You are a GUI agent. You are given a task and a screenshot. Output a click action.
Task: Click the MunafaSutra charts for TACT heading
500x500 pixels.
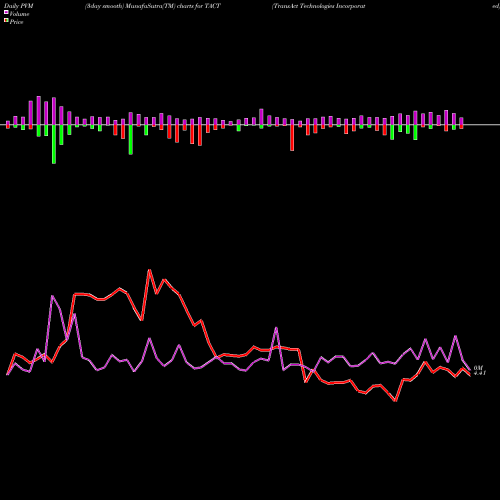coord(153,6)
